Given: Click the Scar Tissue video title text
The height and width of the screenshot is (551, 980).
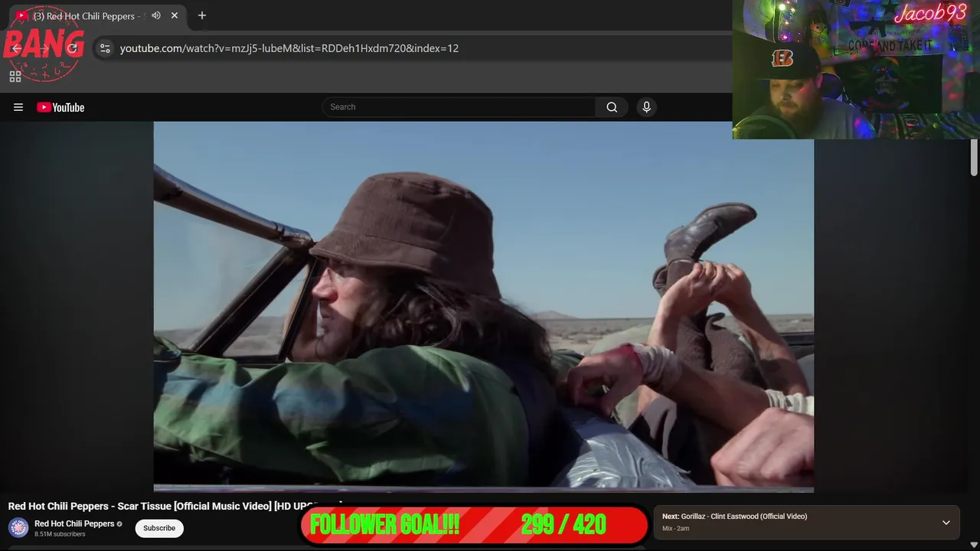Looking at the screenshot, I should pyautogui.click(x=175, y=506).
